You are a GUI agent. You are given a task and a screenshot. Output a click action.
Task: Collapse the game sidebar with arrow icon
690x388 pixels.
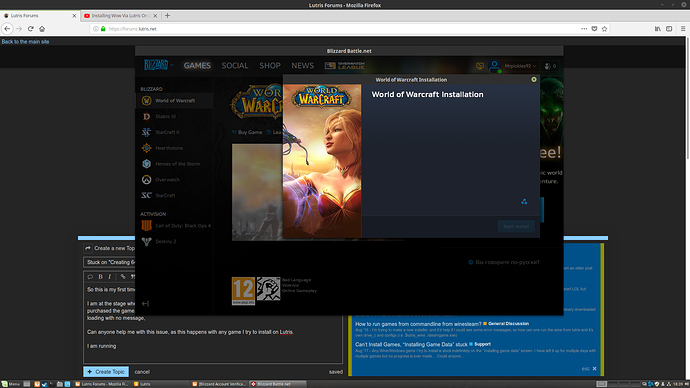146,304
